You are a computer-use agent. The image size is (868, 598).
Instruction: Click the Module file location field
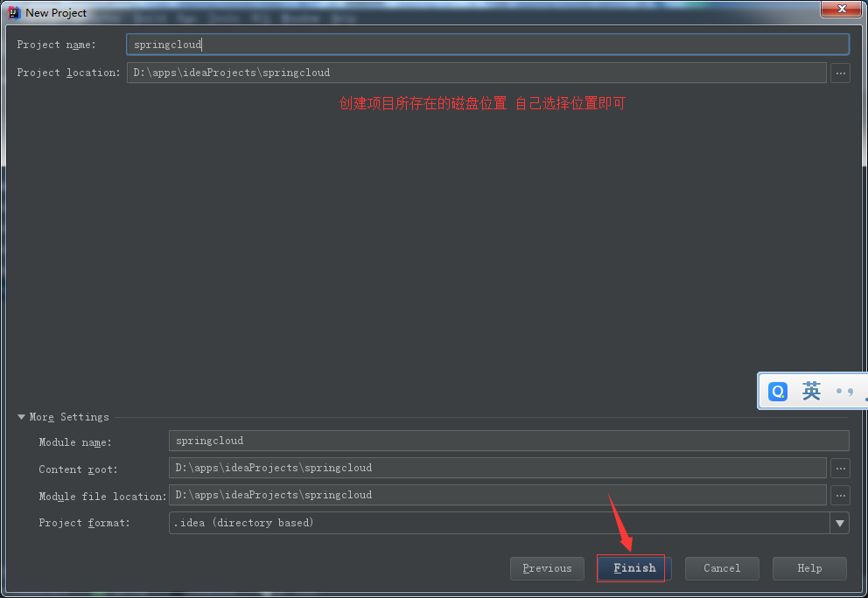coord(497,495)
